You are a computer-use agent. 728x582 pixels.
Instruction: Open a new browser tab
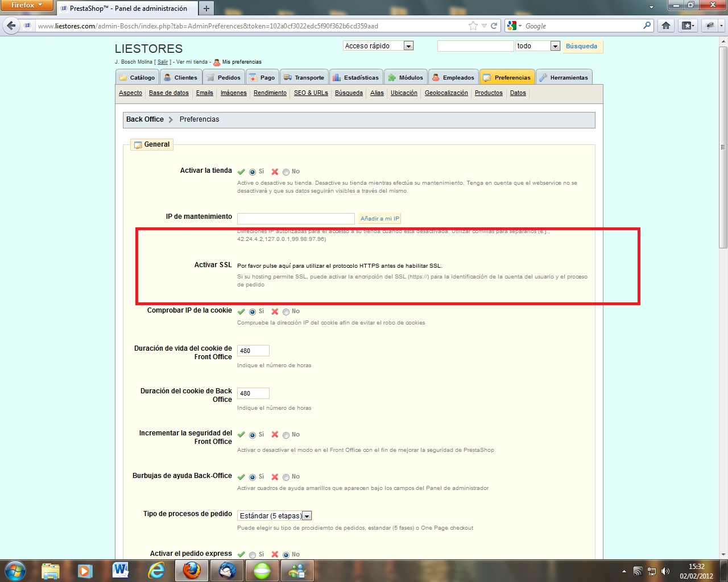pos(206,8)
